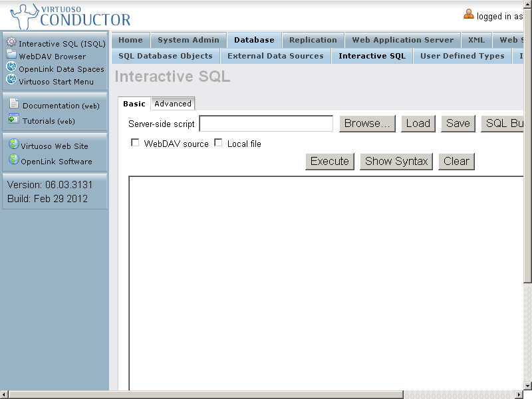The image size is (532, 399).
Task: Click the OpenLink Data Spaces globe icon
Action: tap(11, 68)
